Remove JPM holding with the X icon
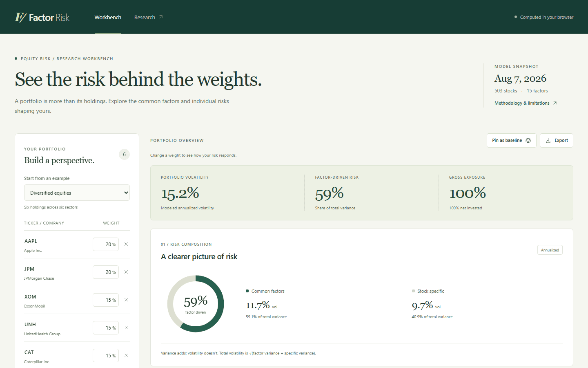This screenshot has width=588, height=368. click(126, 272)
